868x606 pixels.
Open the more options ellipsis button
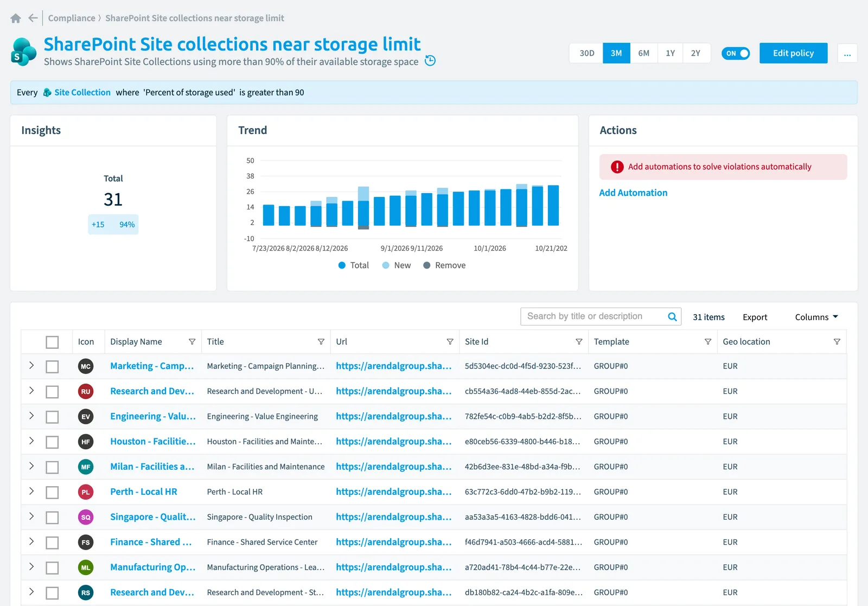tap(847, 53)
